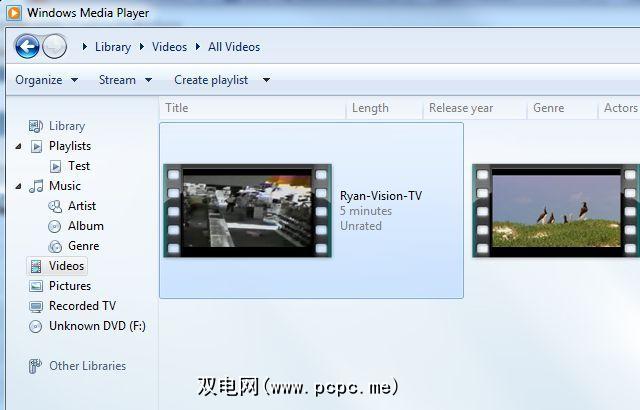This screenshot has width=640, height=410.
Task: Click the 5 minutes length text
Action: pyautogui.click(x=366, y=211)
